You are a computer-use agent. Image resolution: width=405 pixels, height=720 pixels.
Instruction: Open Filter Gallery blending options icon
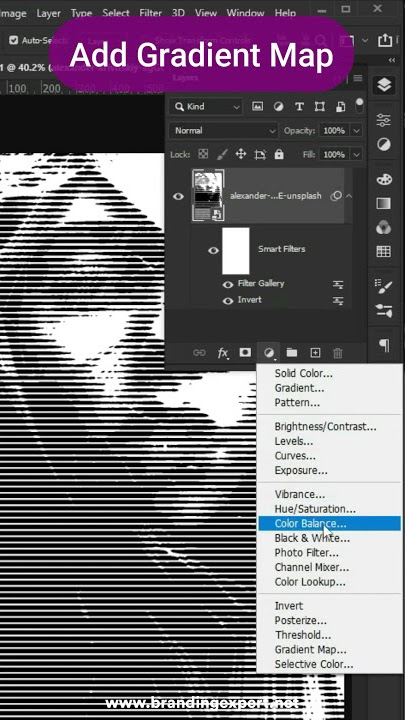click(338, 285)
